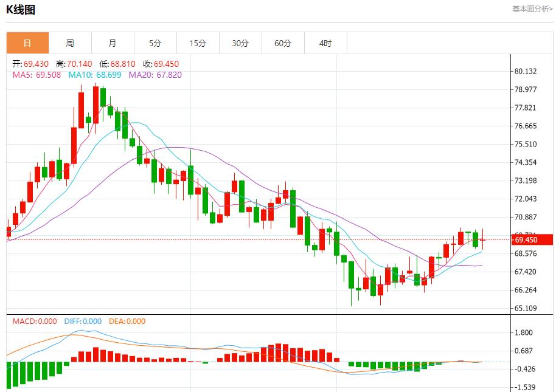Open the 基本面分析 link
This screenshot has width=556, height=392.
pos(532,9)
